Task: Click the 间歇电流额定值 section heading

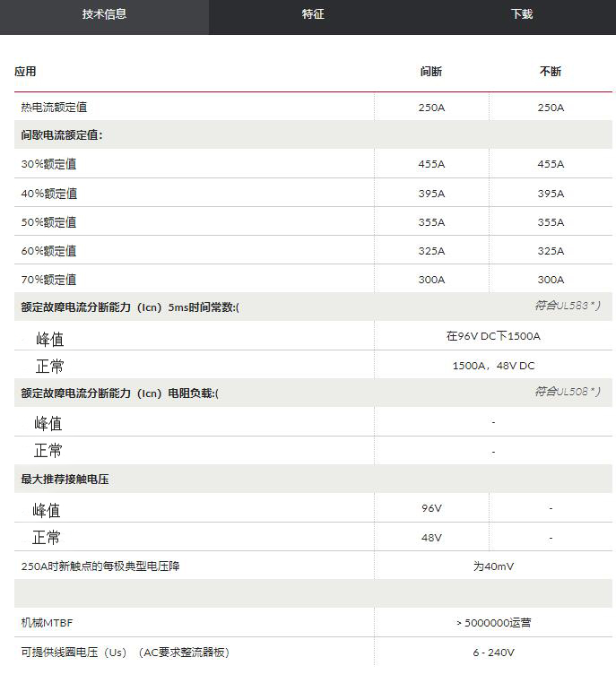Action: pos(62,135)
